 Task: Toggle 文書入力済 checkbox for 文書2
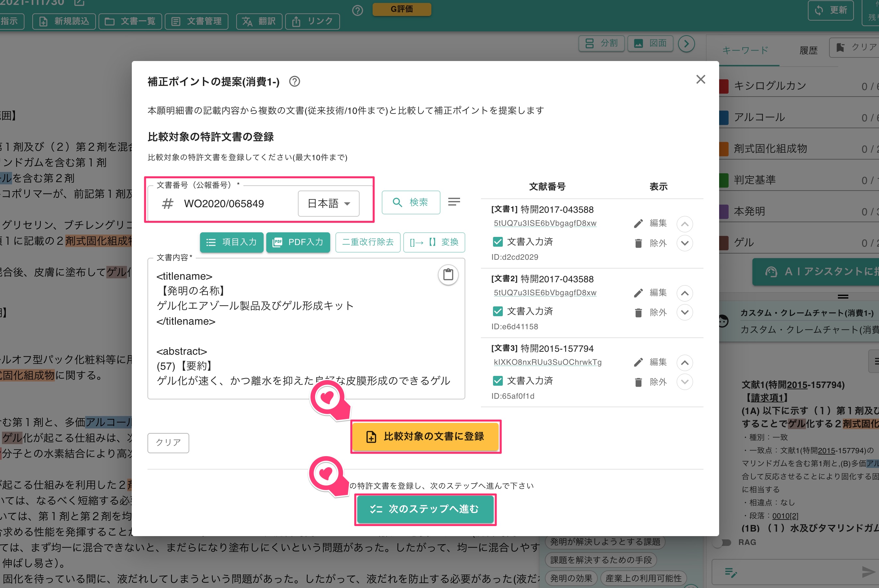click(498, 311)
